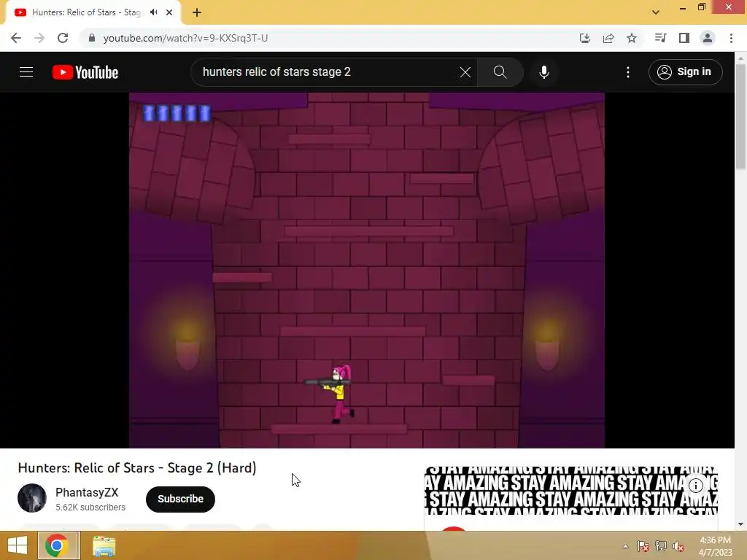The height and width of the screenshot is (560, 747).
Task: Open the media controls icon in Chrome toolbar
Action: pos(660,38)
